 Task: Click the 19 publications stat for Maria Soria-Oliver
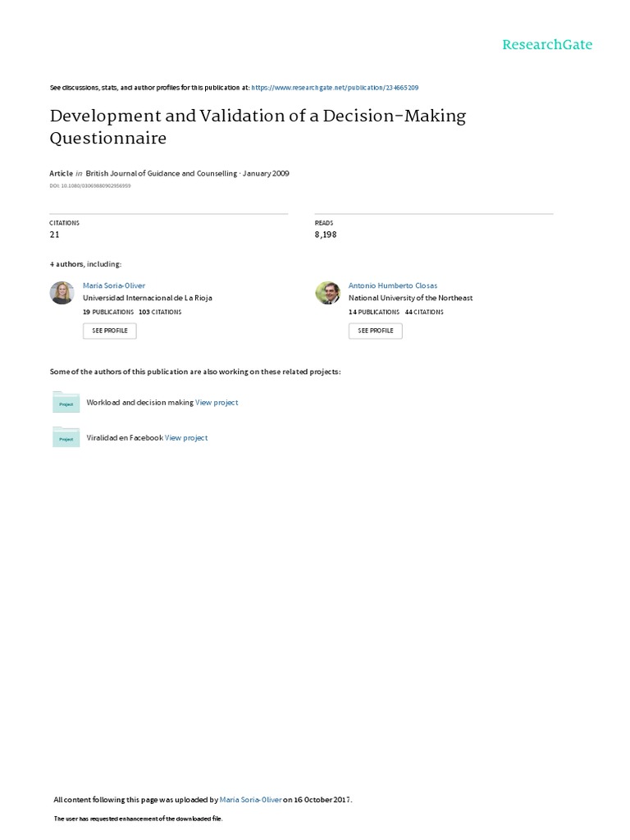[x=109, y=313]
